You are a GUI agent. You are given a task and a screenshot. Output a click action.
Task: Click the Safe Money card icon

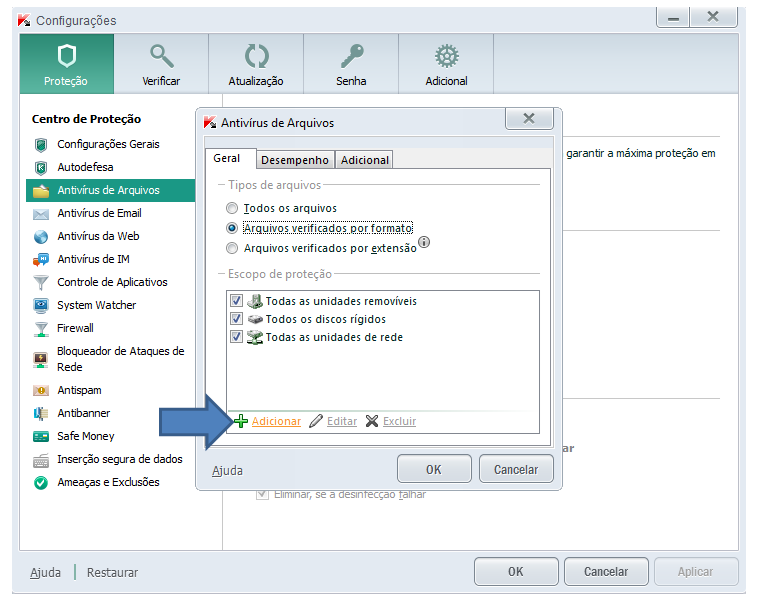pyautogui.click(x=41, y=437)
